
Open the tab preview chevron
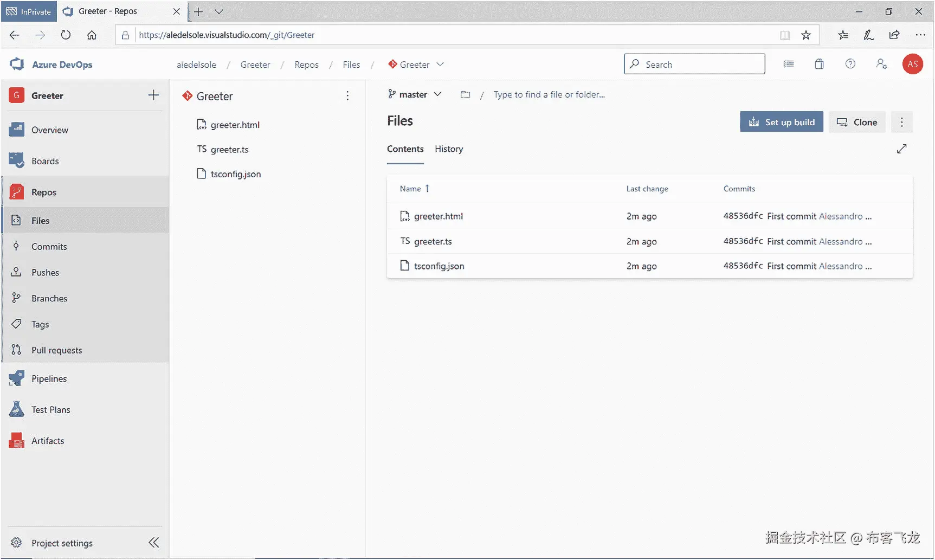pyautogui.click(x=219, y=11)
